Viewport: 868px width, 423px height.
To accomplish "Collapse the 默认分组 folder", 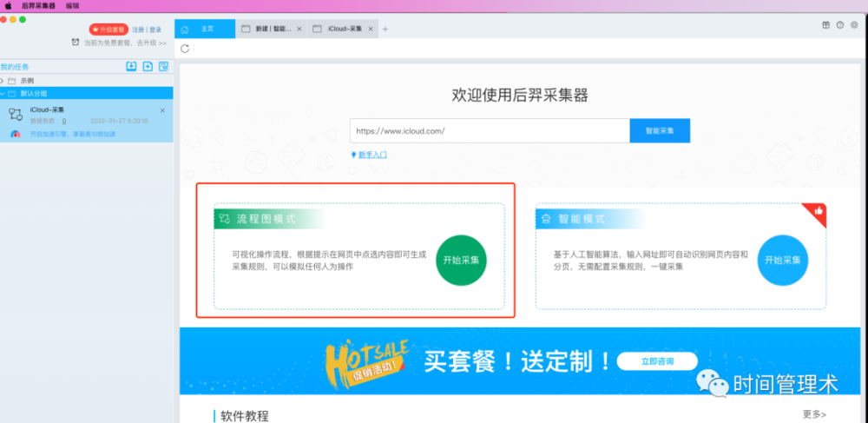I will tap(3, 94).
